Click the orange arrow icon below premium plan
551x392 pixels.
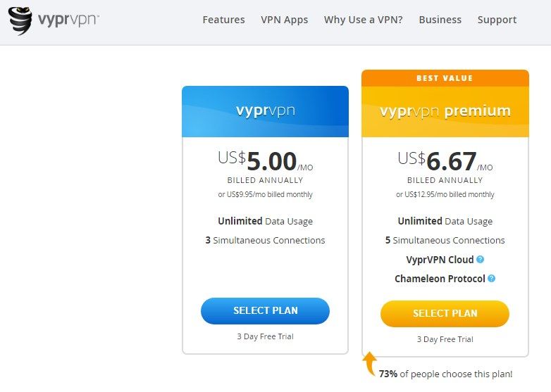[369, 364]
